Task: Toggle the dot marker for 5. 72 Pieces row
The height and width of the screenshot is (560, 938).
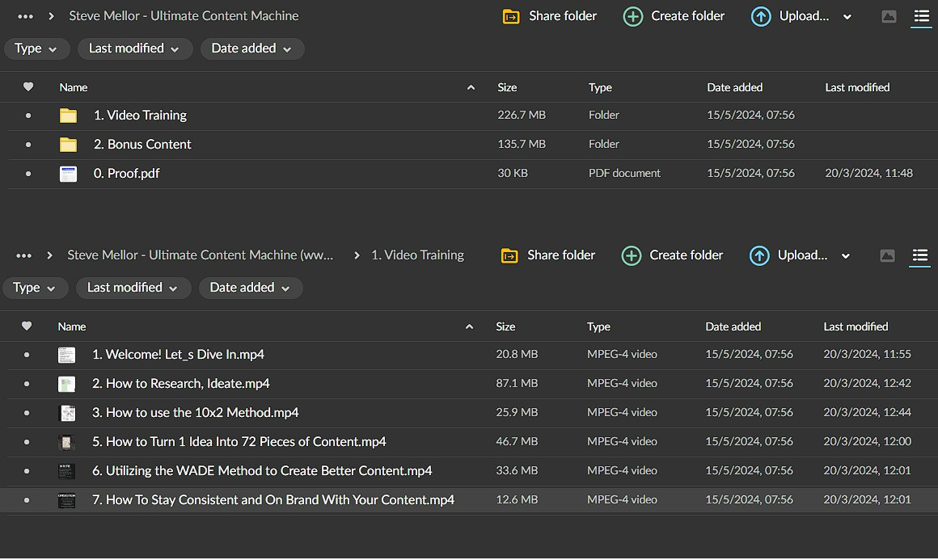Action: point(27,442)
